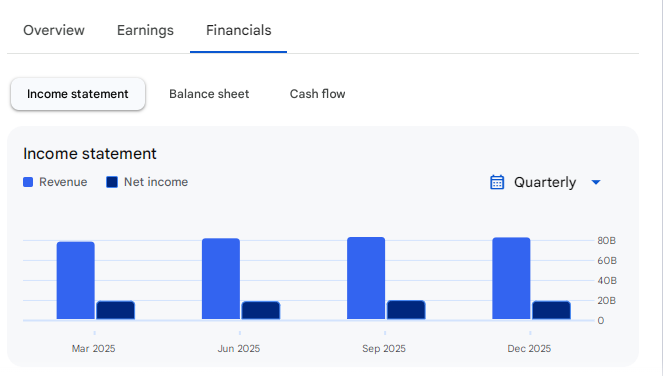
Task: Select the Mar 2025 net income bar
Action: pyautogui.click(x=115, y=310)
